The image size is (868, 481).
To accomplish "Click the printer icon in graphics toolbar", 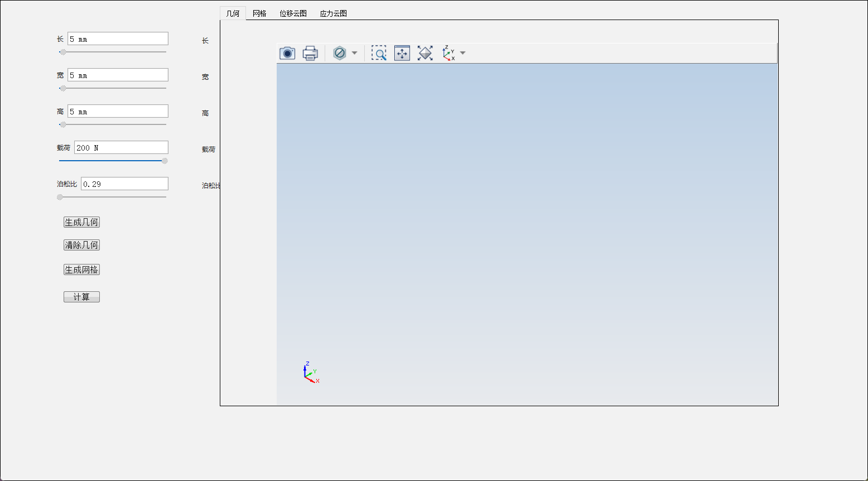I will (310, 54).
